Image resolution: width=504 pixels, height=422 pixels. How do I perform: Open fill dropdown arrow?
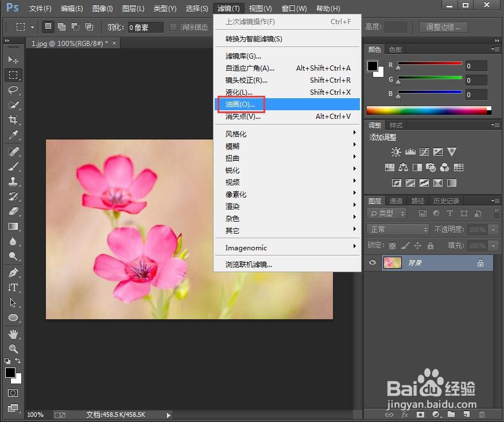point(494,246)
